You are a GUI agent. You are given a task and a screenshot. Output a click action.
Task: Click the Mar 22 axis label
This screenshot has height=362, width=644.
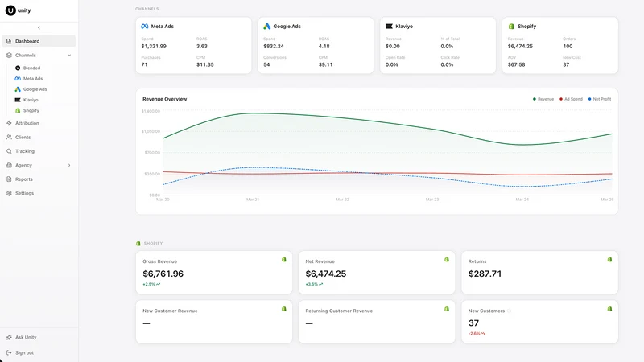click(343, 200)
